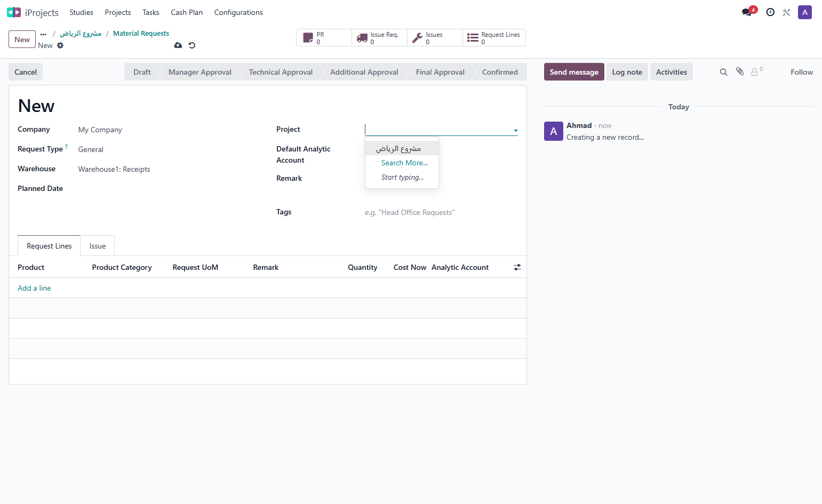The width and height of the screenshot is (822, 504).
Task: Open the Issue Req. truck stat button
Action: click(x=379, y=38)
